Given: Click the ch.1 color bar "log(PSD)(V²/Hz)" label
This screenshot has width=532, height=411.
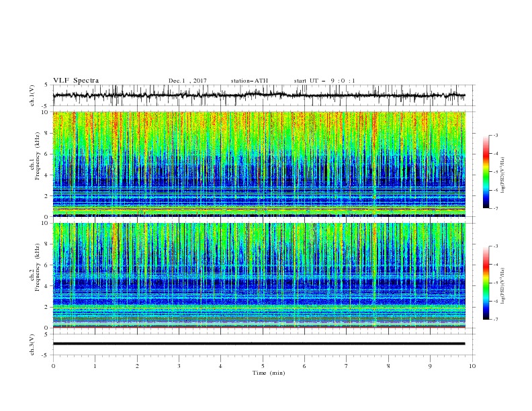Looking at the screenshot, I should pos(503,175).
